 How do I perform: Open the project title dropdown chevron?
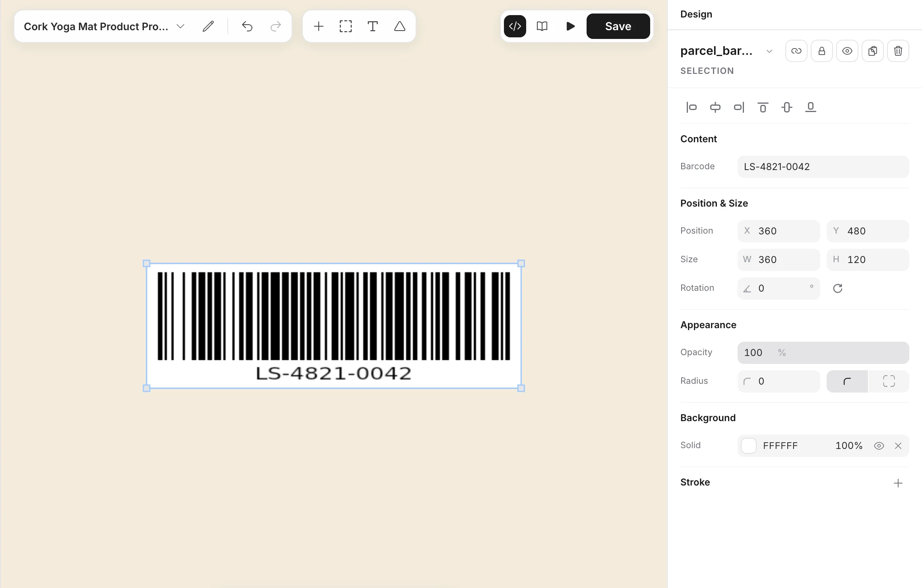pos(180,26)
